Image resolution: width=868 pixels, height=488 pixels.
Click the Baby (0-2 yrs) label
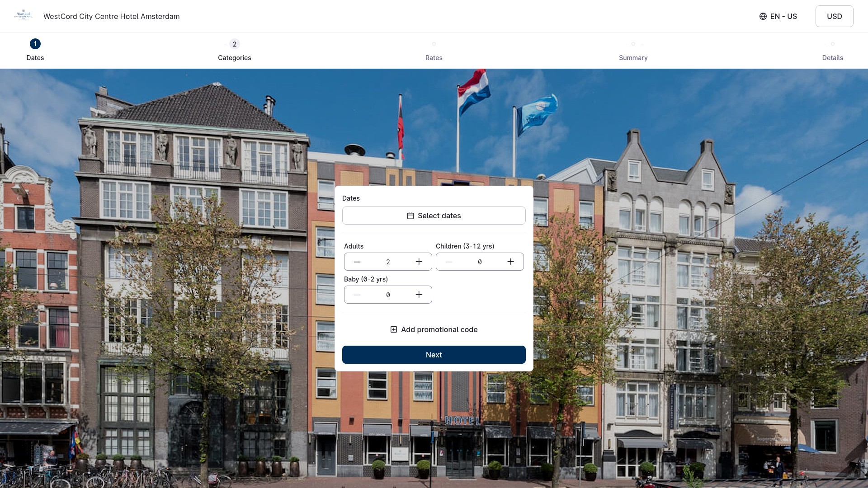pos(366,279)
